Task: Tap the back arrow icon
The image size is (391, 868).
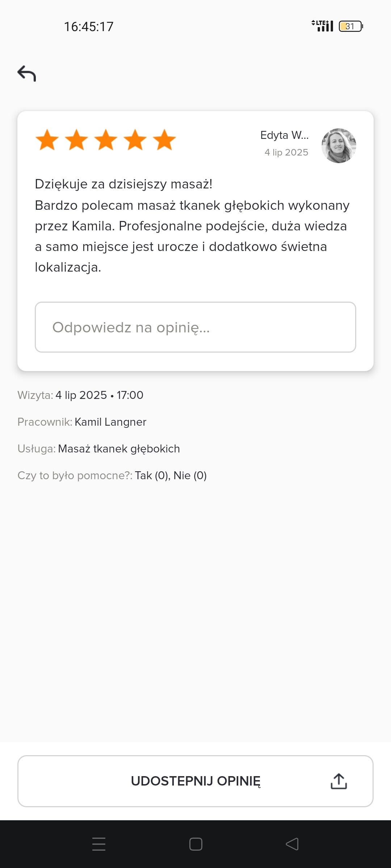Action: (x=27, y=73)
